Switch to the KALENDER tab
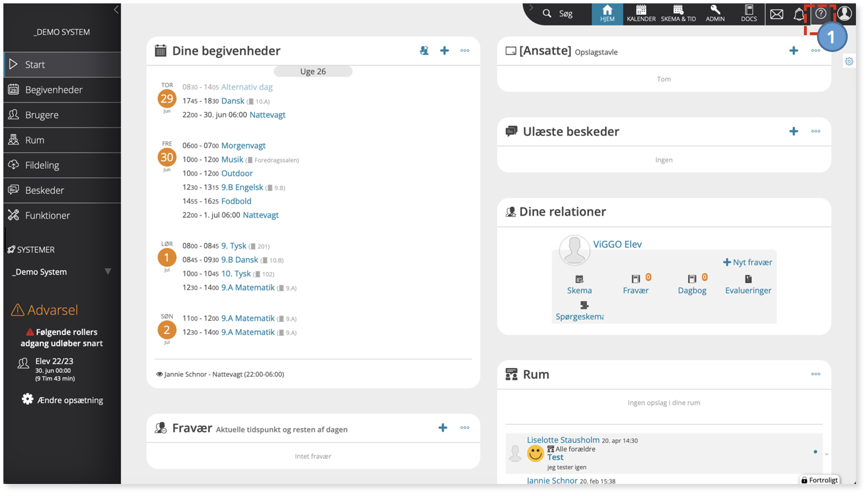Viewport: 868px width, 496px height. tap(641, 14)
